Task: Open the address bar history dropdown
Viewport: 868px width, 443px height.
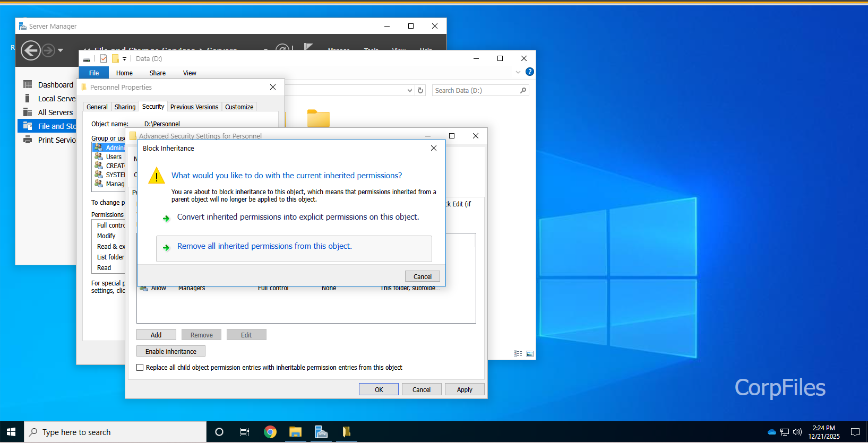Action: tap(409, 91)
